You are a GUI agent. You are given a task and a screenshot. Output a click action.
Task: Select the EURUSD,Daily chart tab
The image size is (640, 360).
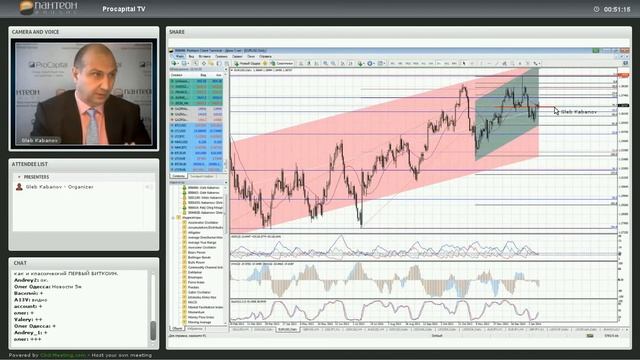point(288,329)
